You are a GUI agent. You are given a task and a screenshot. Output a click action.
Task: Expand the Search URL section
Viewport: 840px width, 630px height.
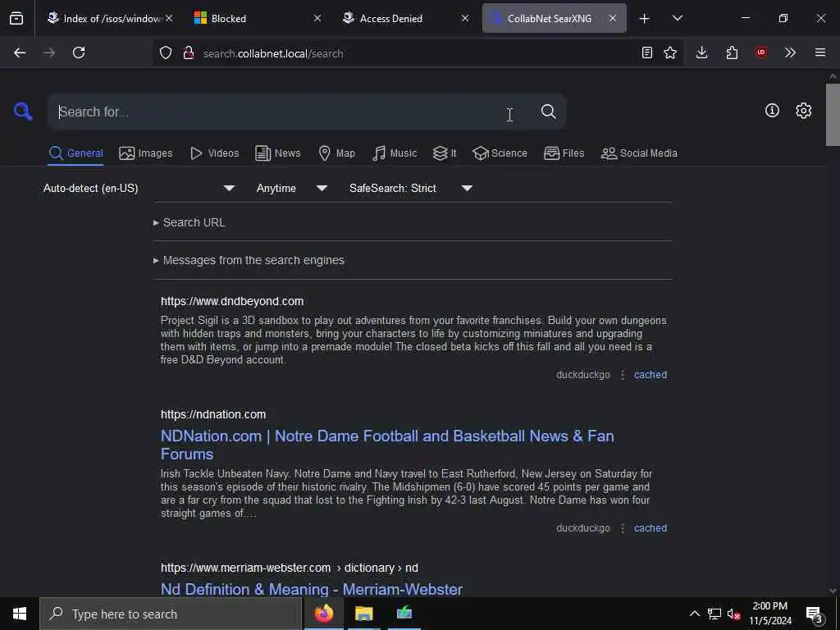pos(189,222)
